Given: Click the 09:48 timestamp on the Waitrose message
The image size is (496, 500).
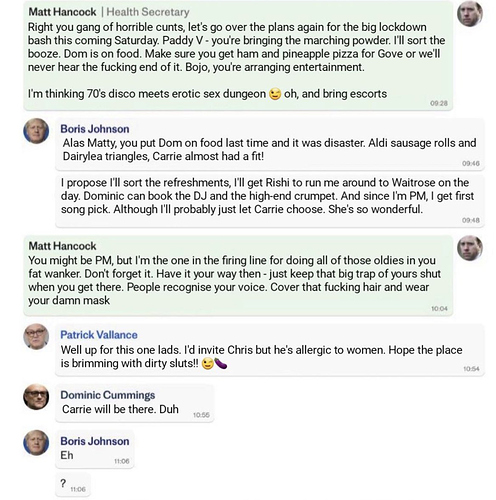Looking at the screenshot, I should click(471, 220).
